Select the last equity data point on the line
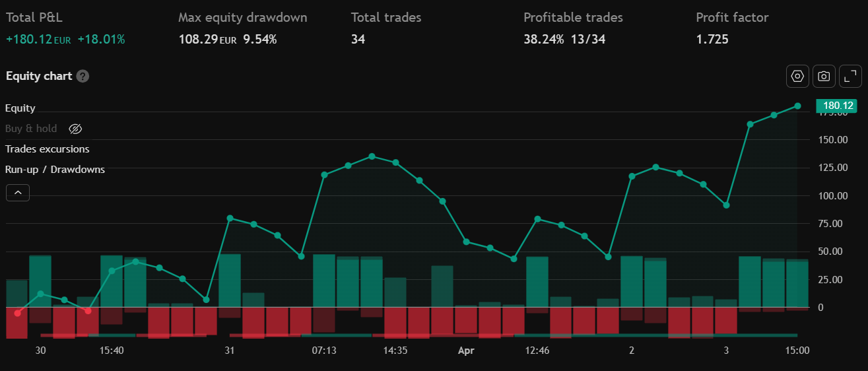This screenshot has width=868, height=371. (x=797, y=106)
